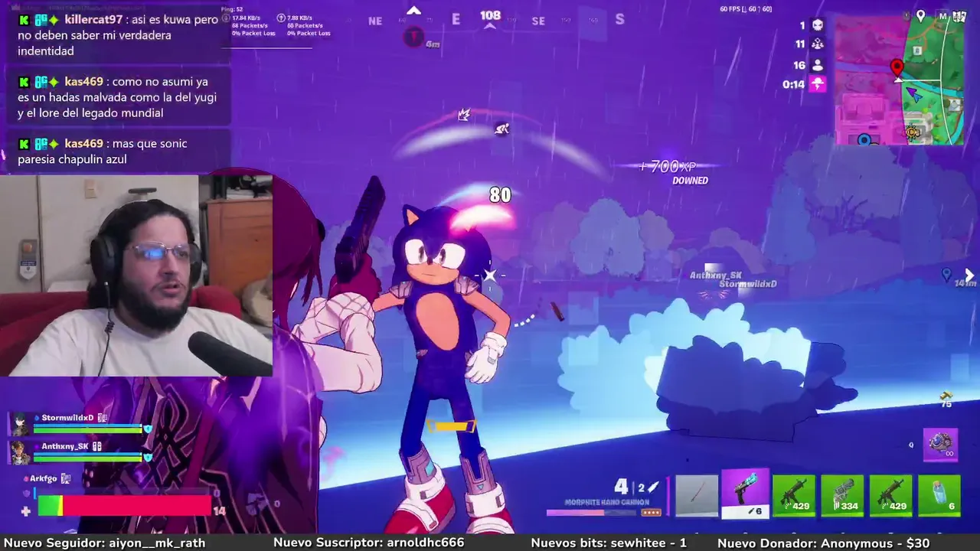Click the players remaining icon
The image size is (980, 551).
point(818,65)
